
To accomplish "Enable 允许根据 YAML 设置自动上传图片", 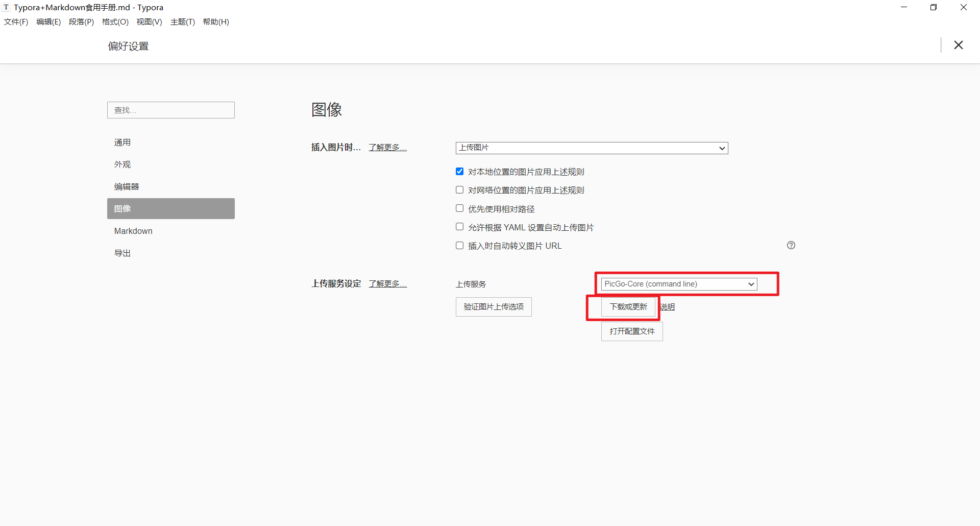I will pyautogui.click(x=459, y=227).
